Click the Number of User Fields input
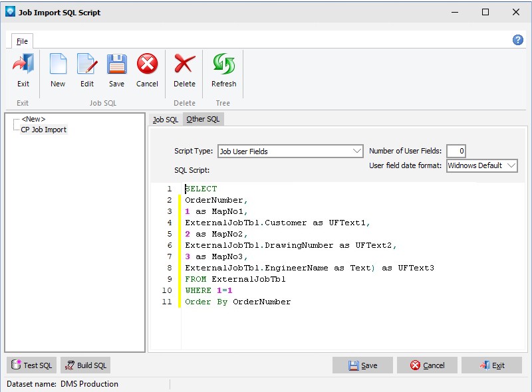The image size is (532, 392). (x=456, y=151)
